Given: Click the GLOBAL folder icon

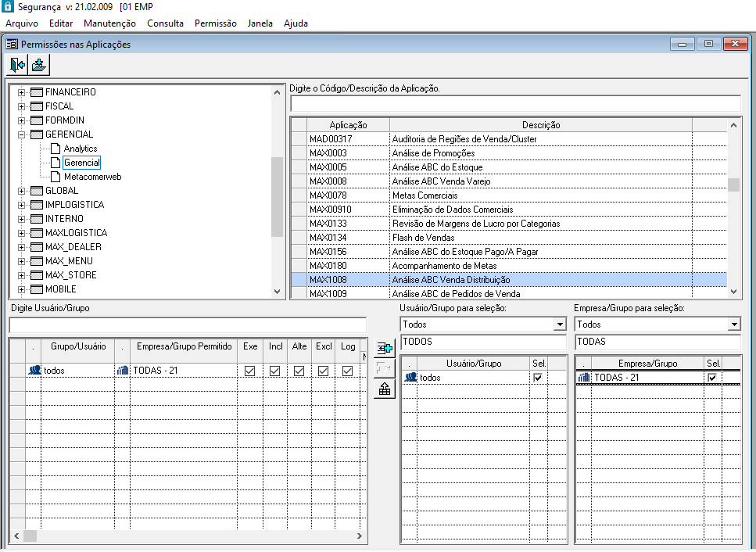Looking at the screenshot, I should (37, 191).
